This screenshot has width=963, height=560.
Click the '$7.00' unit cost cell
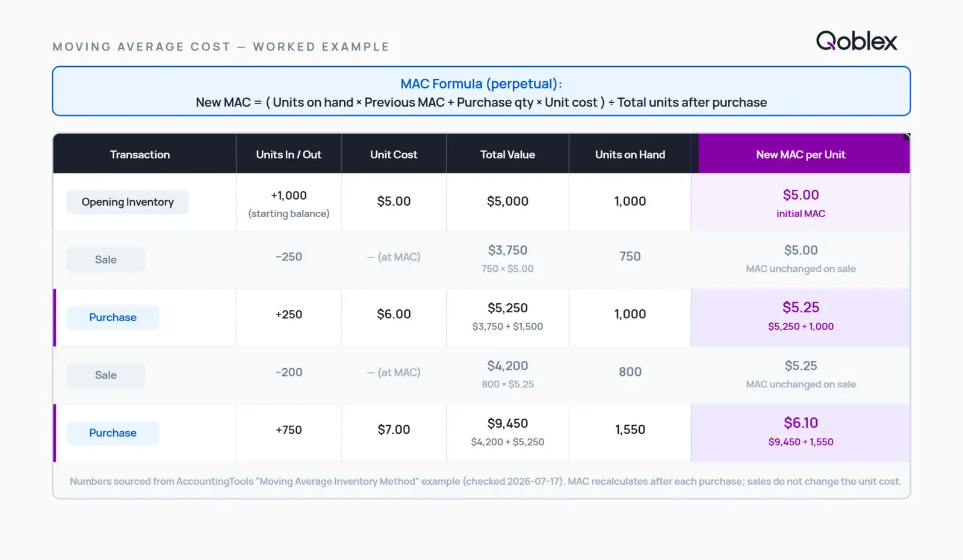[x=394, y=430]
